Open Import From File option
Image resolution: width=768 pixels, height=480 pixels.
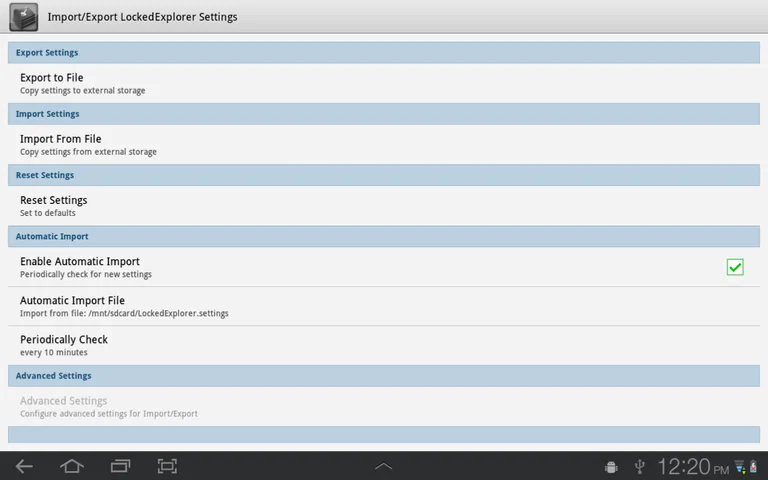(x=384, y=144)
